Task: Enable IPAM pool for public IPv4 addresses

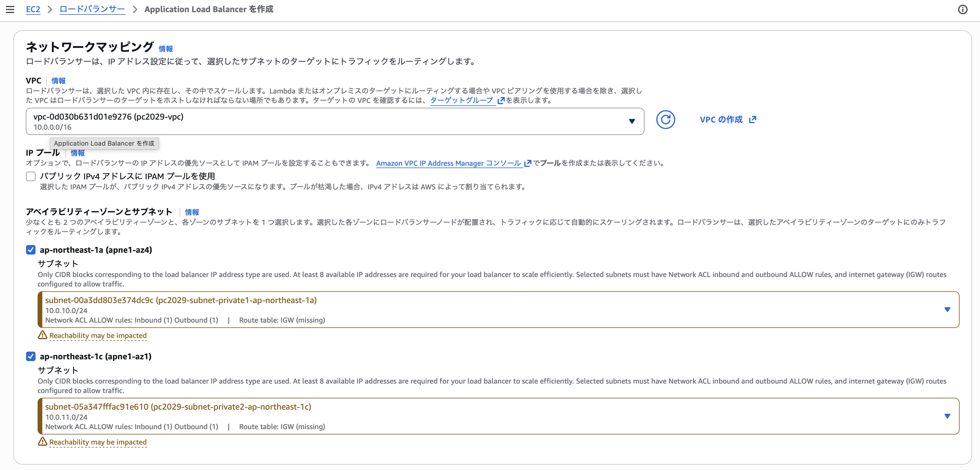Action: tap(31, 176)
